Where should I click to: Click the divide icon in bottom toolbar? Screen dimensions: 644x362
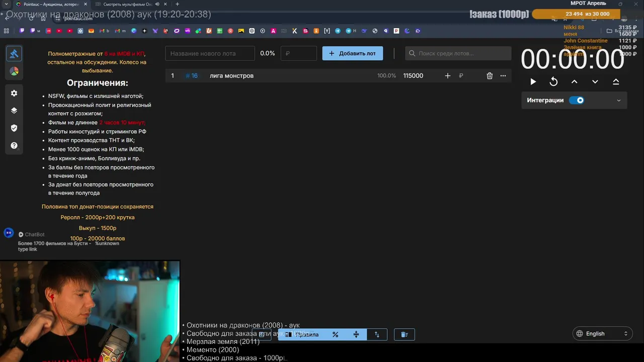[356, 334]
